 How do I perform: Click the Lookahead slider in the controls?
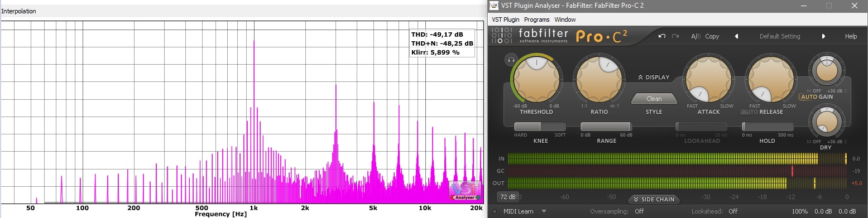pyautogui.click(x=701, y=127)
